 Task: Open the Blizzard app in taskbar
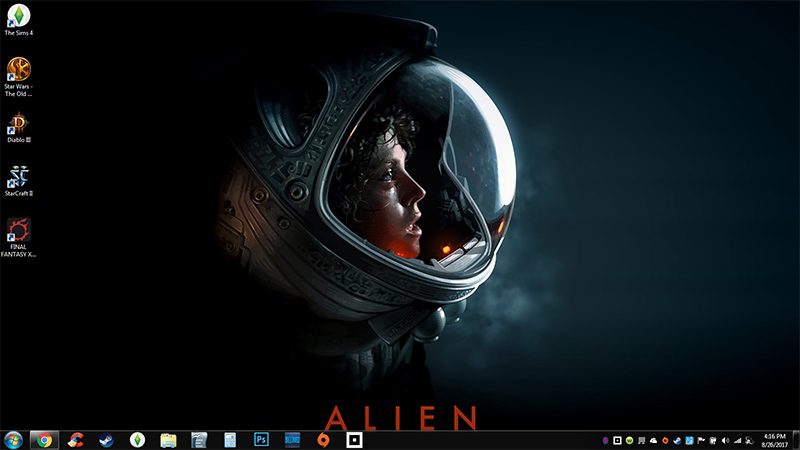click(292, 440)
